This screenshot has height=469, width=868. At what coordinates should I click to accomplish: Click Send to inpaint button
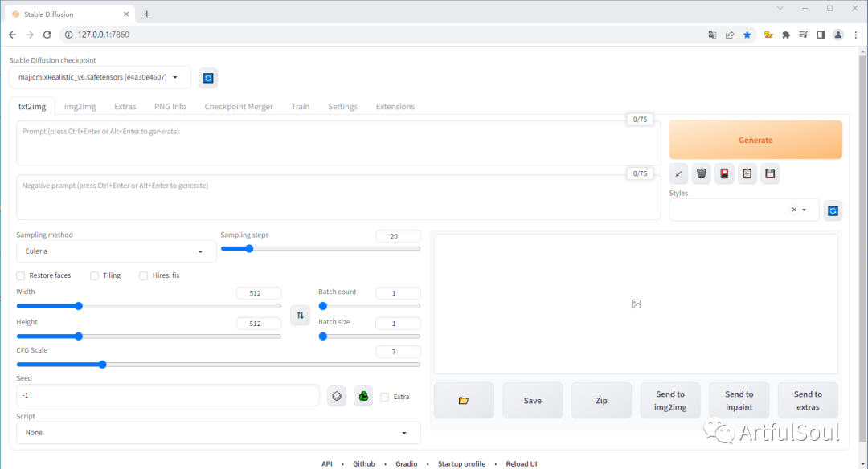(x=739, y=401)
